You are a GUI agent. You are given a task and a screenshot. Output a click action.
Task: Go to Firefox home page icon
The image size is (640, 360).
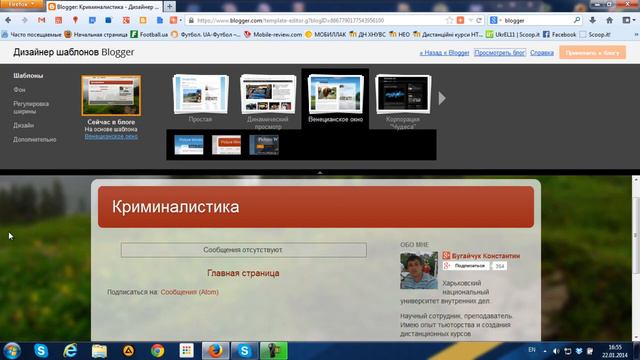click(x=609, y=20)
